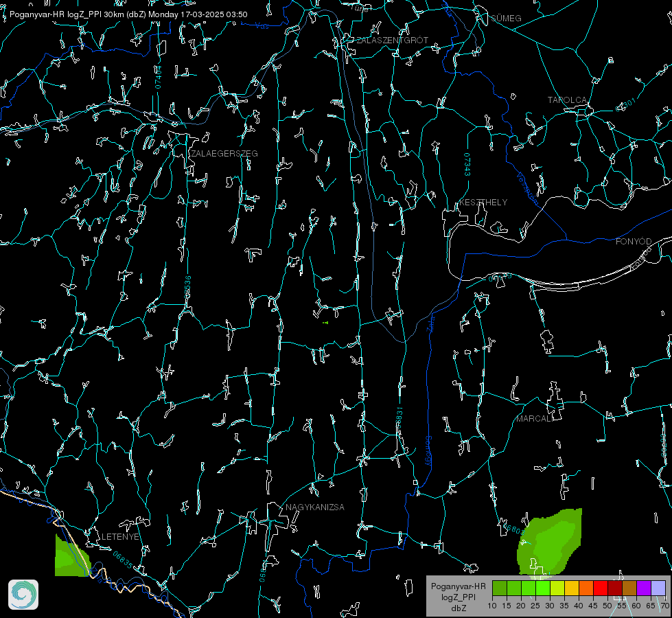The image size is (672, 618).
Task: Click the 10–15 dBZ dark green legend swatch
Action: [x=500, y=588]
